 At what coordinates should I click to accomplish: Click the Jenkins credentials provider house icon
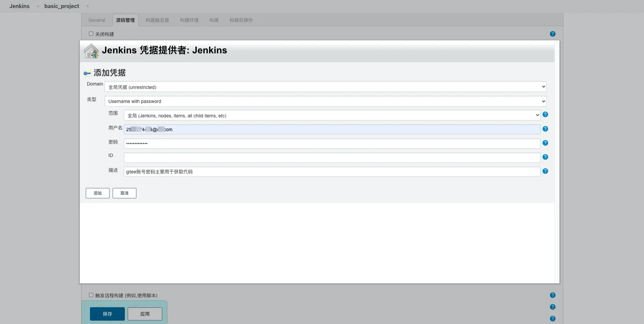coord(91,51)
